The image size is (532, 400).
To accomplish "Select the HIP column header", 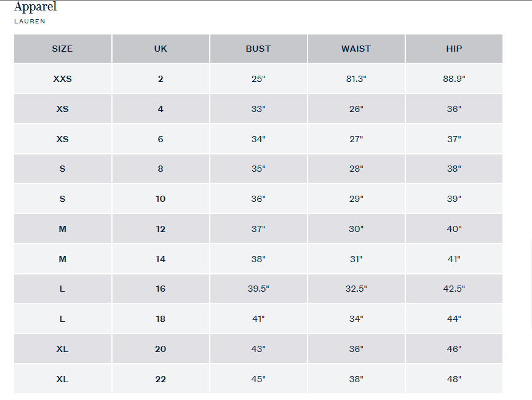I will pos(454,49).
